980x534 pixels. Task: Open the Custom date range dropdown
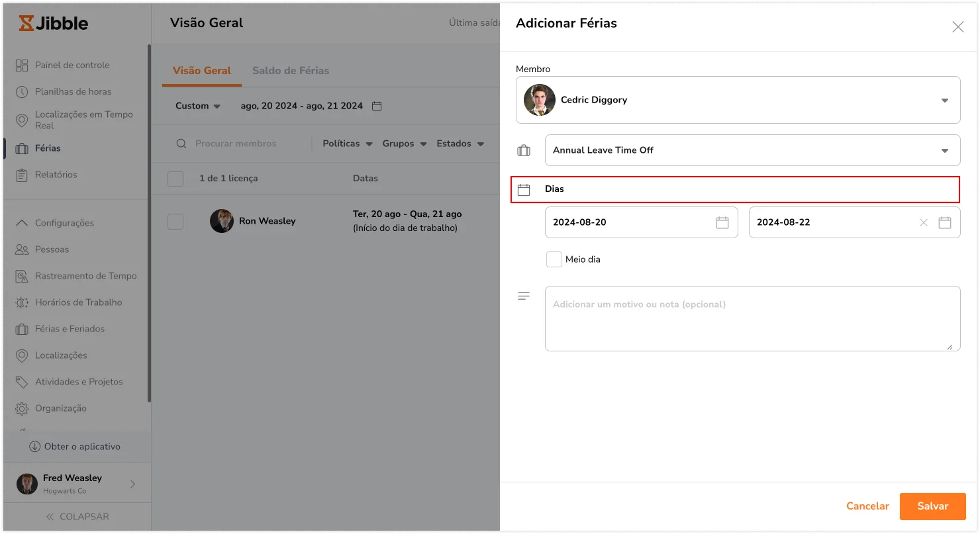pyautogui.click(x=198, y=106)
